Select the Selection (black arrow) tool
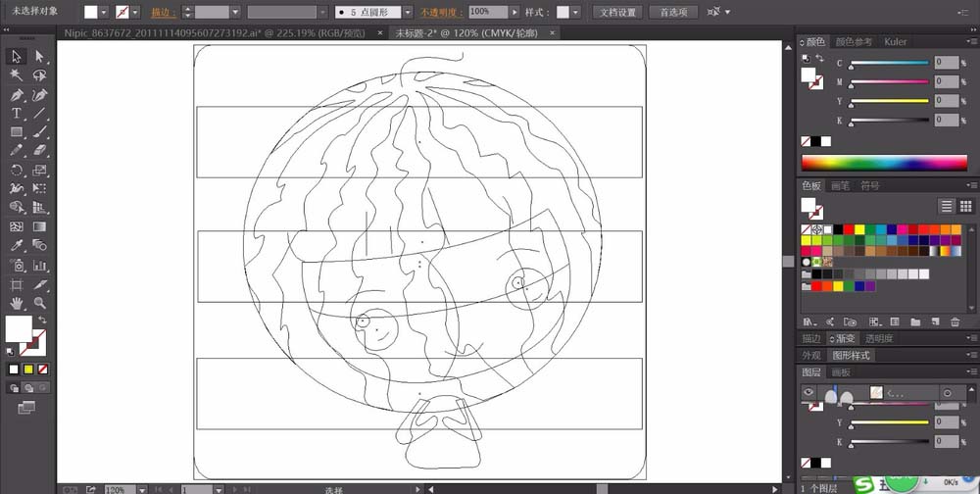980x494 pixels. click(x=17, y=56)
